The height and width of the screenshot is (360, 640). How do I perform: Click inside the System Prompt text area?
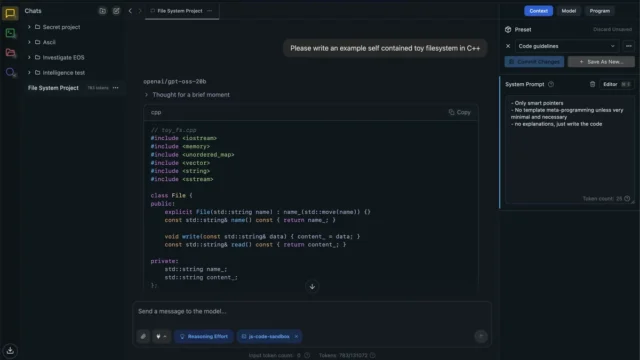570,149
